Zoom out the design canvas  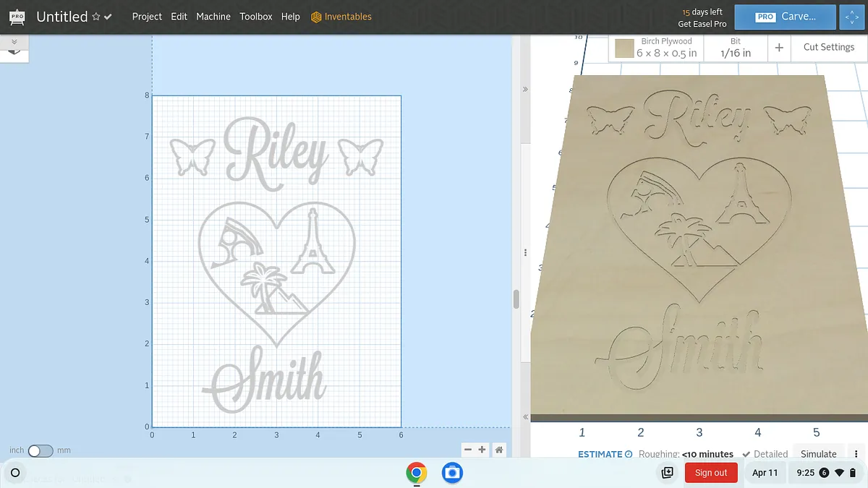click(468, 450)
